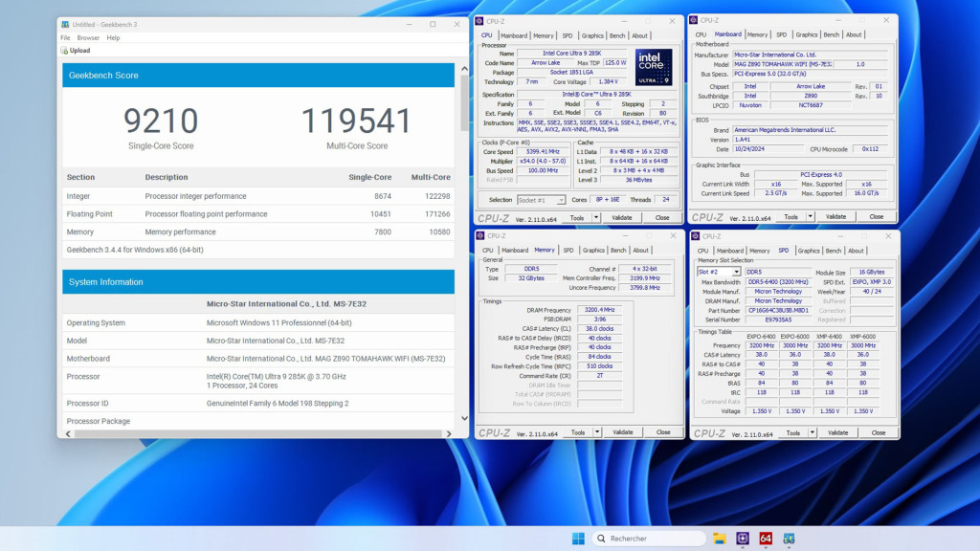Click the BIOS date 10/24/2024
Screen dimensions: 980x551
click(768, 149)
